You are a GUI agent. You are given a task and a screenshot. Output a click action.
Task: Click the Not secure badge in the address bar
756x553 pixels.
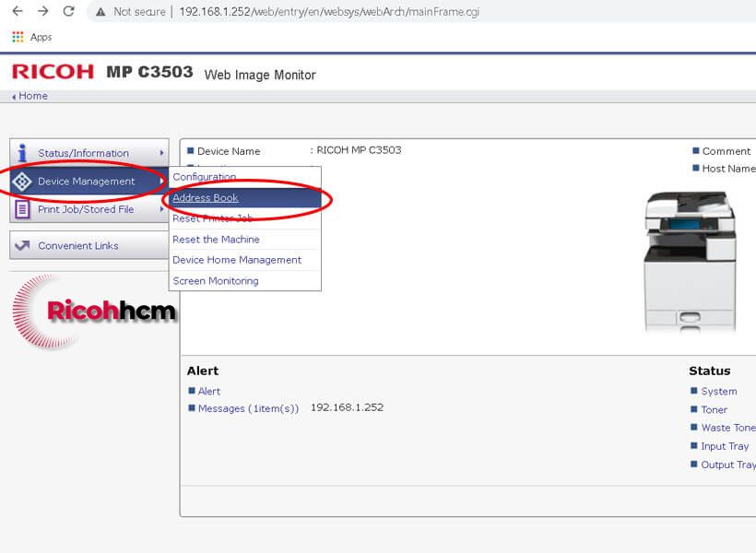click(x=131, y=12)
